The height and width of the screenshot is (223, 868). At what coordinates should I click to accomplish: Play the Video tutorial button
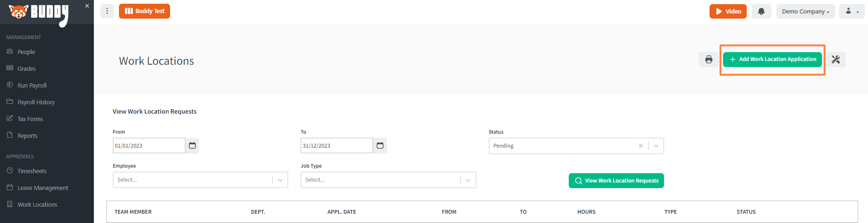point(728,11)
